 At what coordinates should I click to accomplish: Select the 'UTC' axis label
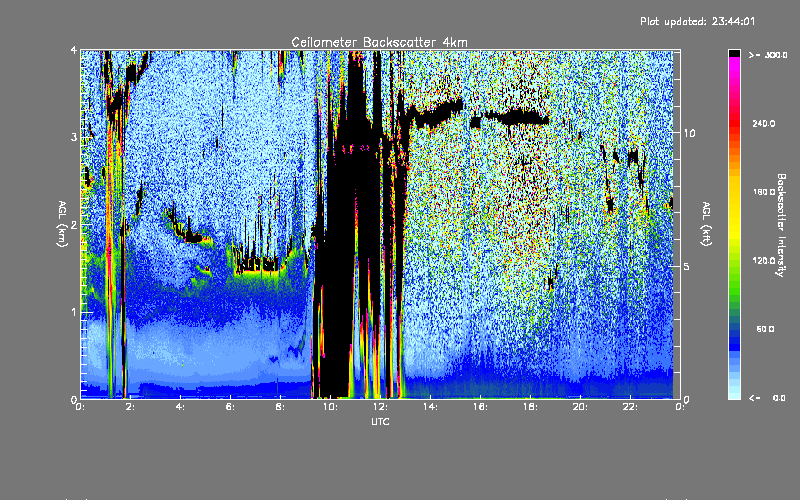point(380,421)
